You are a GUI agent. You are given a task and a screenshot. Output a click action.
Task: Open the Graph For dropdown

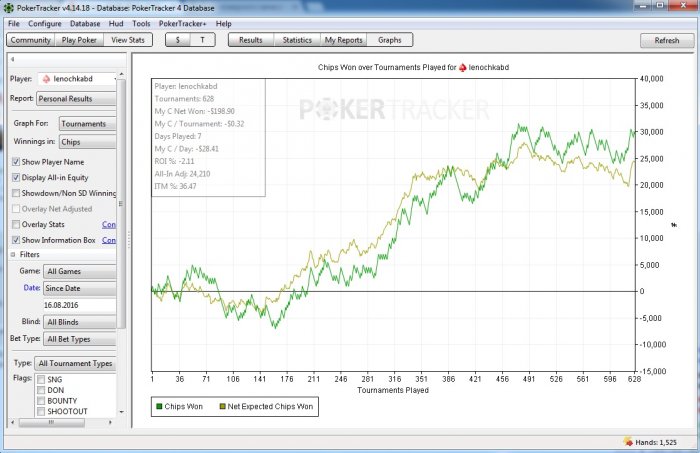pyautogui.click(x=88, y=124)
